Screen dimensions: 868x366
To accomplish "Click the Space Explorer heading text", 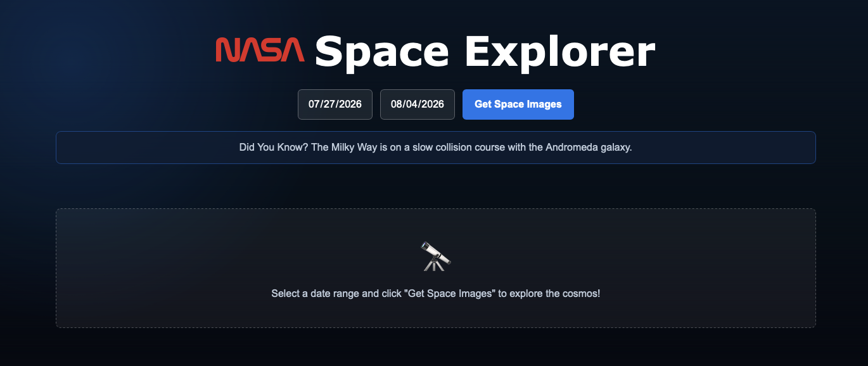I will point(485,52).
